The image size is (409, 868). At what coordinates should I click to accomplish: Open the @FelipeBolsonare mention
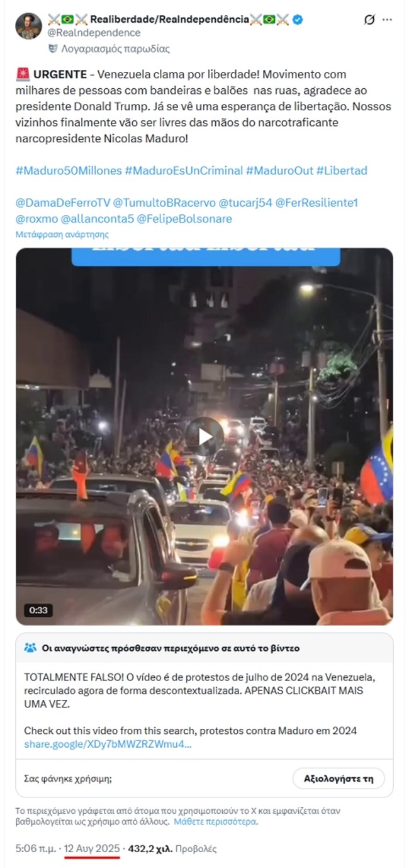[184, 219]
